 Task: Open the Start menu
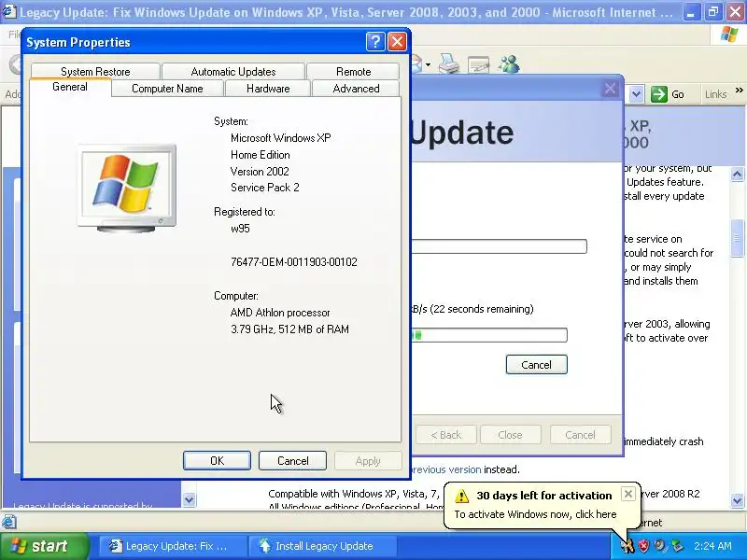pyautogui.click(x=44, y=546)
